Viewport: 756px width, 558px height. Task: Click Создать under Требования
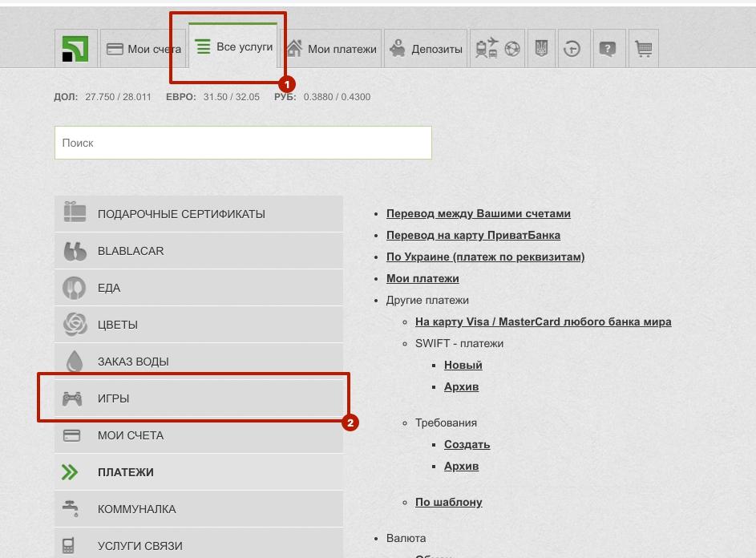(467, 444)
